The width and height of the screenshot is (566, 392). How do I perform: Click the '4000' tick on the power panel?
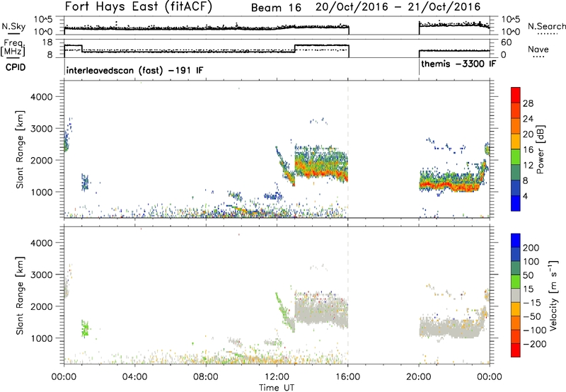(x=42, y=97)
